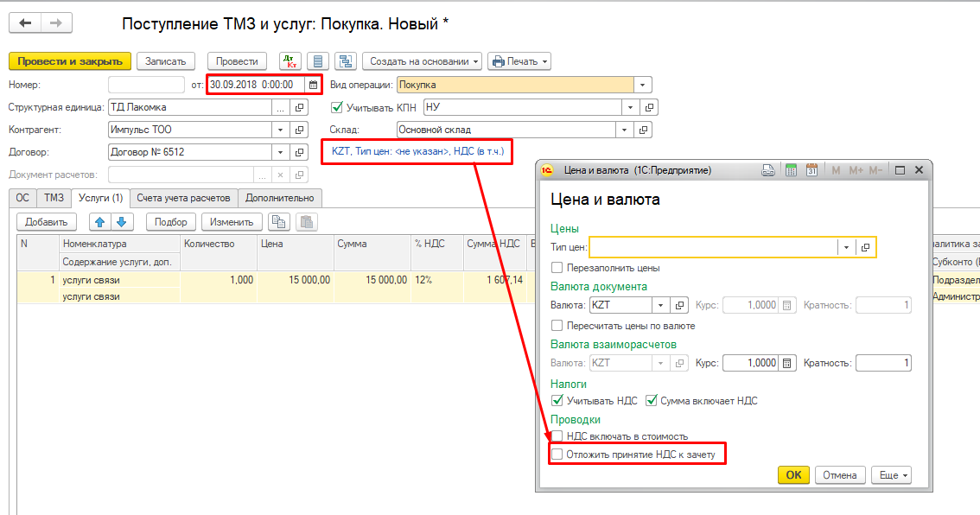Switch to the ТМЗ tab

point(54,198)
